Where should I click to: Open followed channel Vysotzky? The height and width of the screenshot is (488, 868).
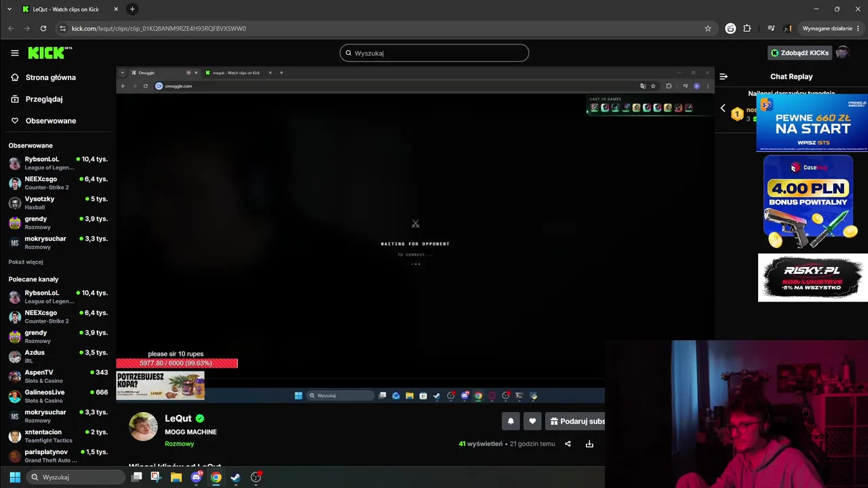point(58,203)
